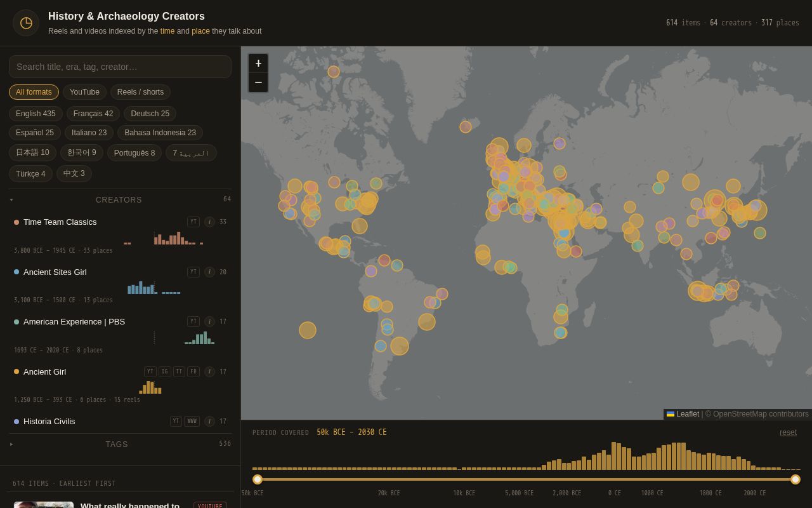The image size is (812, 508).
Task: Open info for Ancient Girl
Action: pyautogui.click(x=209, y=371)
